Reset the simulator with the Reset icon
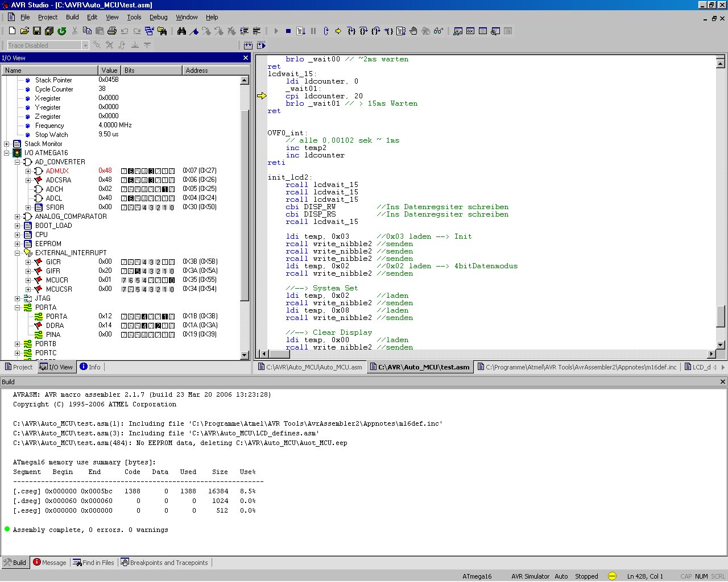Image resolution: width=728 pixels, height=582 pixels. click(326, 31)
